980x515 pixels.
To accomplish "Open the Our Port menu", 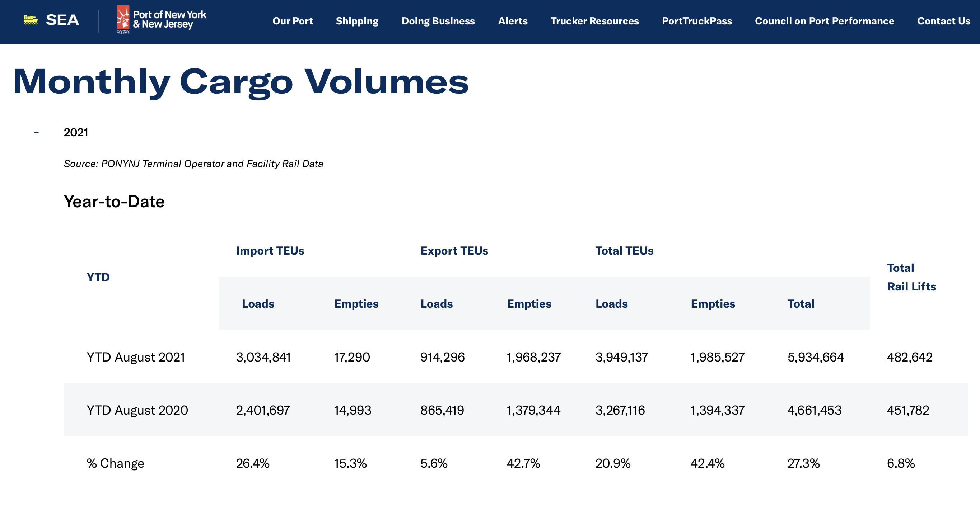I will click(x=293, y=21).
